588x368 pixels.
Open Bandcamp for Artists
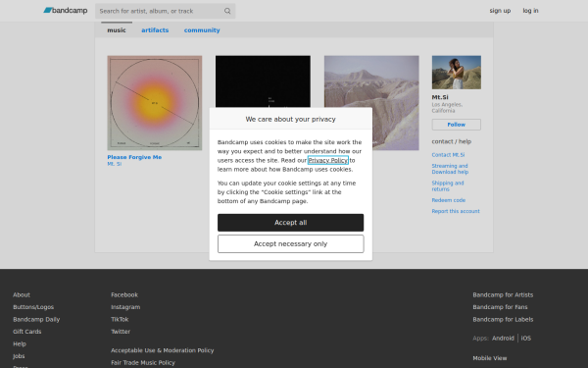pos(503,294)
